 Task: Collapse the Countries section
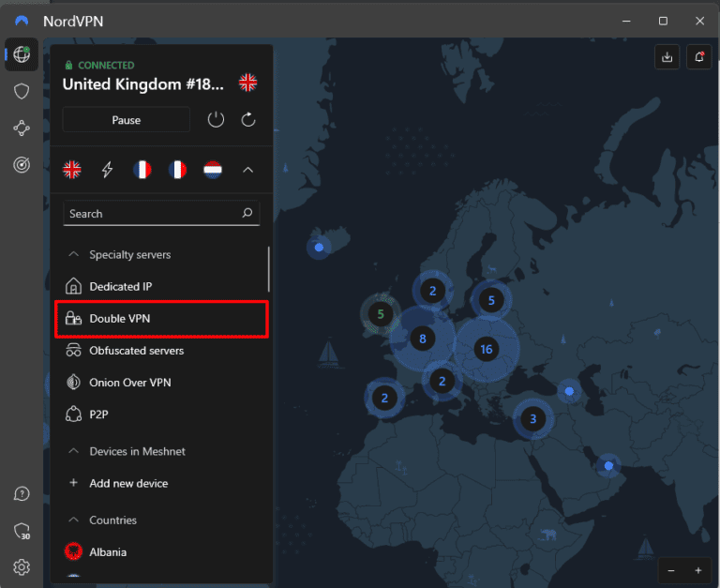coord(73,520)
